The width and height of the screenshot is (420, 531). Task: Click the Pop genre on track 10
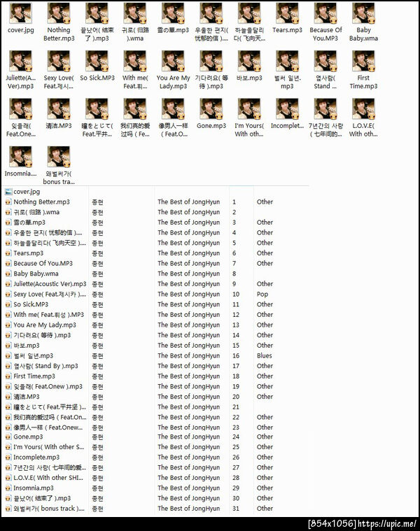262,295
